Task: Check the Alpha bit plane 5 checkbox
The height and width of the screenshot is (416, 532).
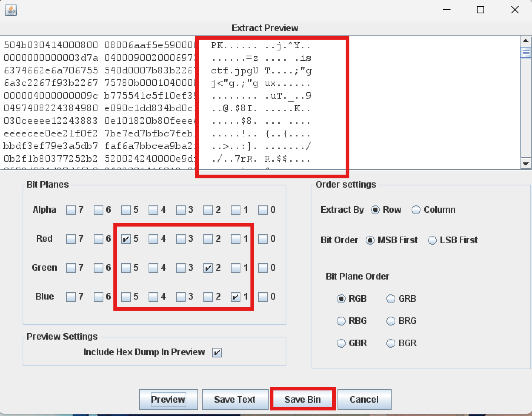Action: [126, 210]
